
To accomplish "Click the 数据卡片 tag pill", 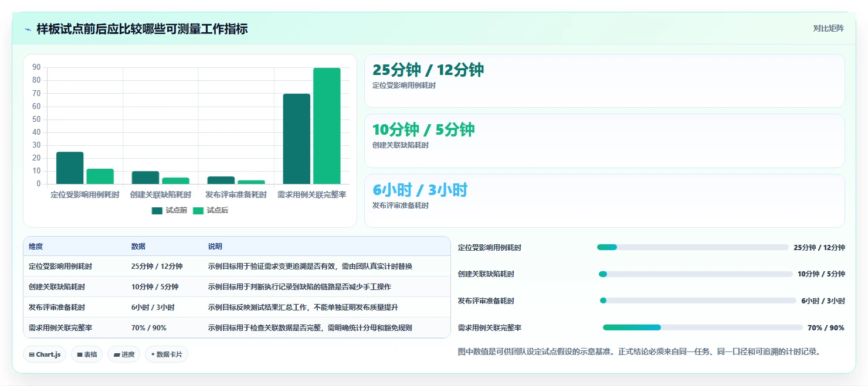I will 166,354.
